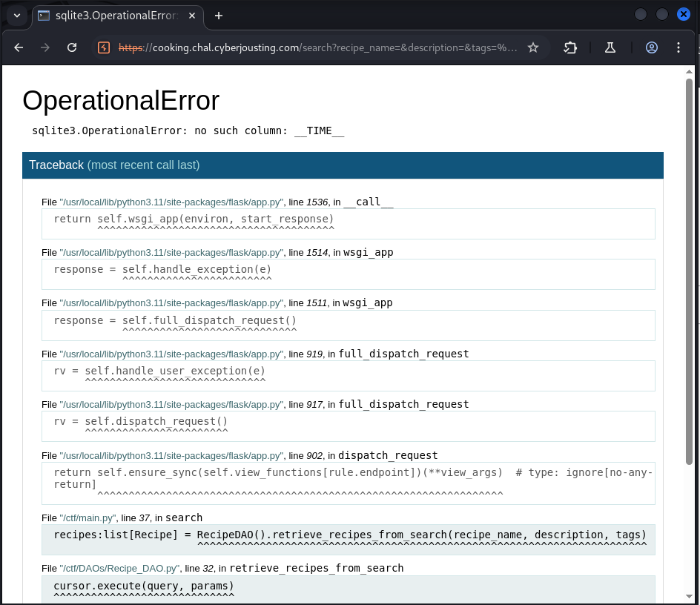Expand wsgi_app frame at line 1514
The height and width of the screenshot is (605, 700).
(x=349, y=274)
